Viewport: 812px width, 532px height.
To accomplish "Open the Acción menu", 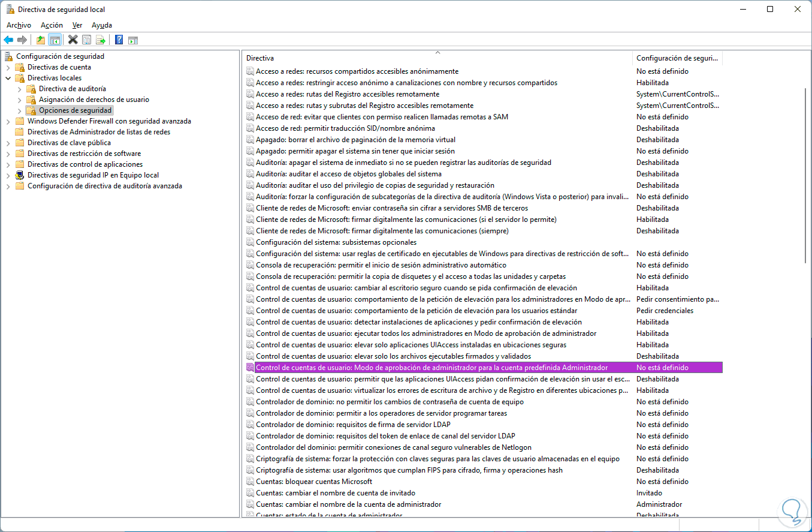I will coord(52,25).
